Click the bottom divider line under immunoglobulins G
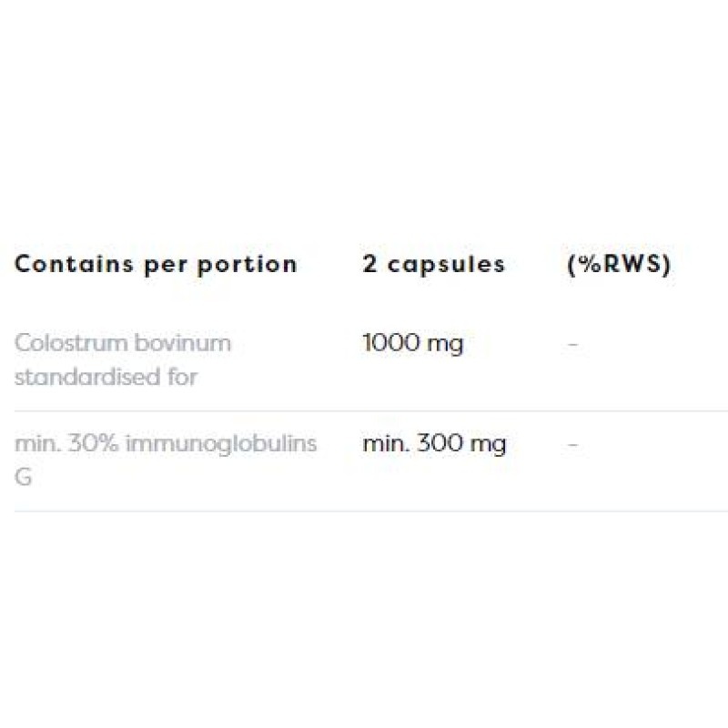 click(x=364, y=511)
